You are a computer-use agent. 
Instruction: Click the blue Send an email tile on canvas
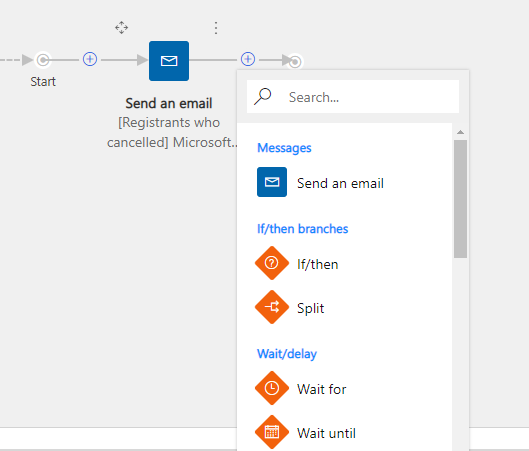pyautogui.click(x=169, y=61)
